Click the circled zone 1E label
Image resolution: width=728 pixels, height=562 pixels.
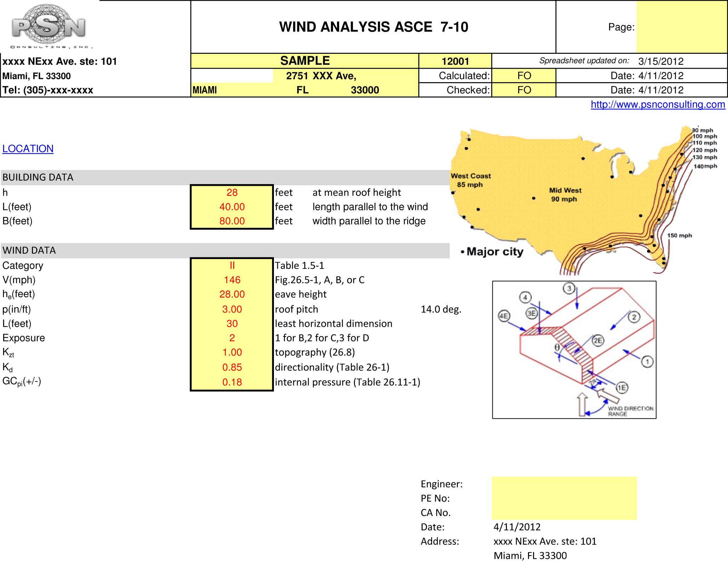(x=622, y=388)
